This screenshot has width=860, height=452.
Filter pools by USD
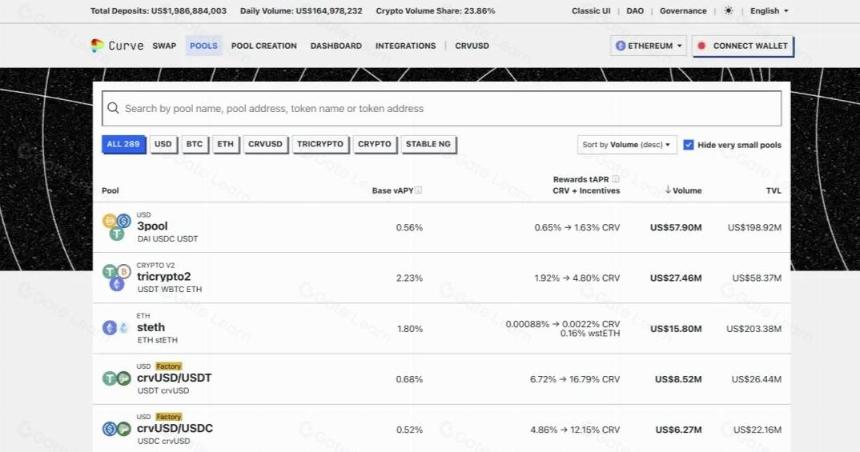163,144
